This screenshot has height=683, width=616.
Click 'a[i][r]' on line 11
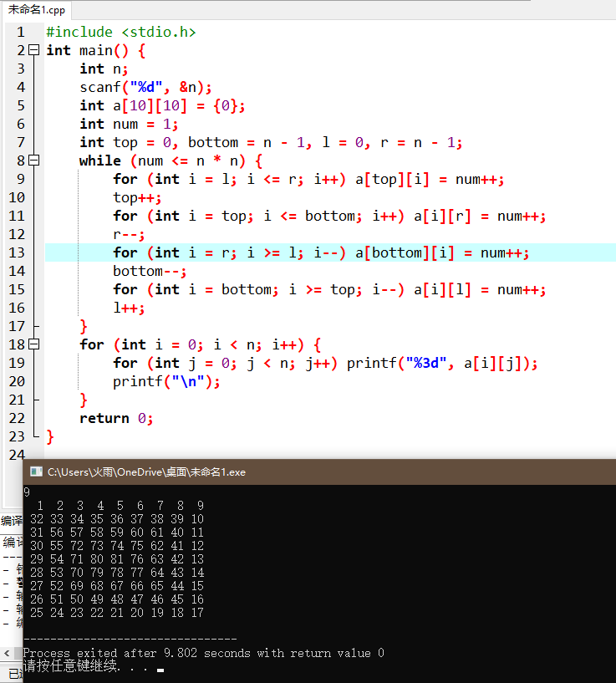click(442, 216)
